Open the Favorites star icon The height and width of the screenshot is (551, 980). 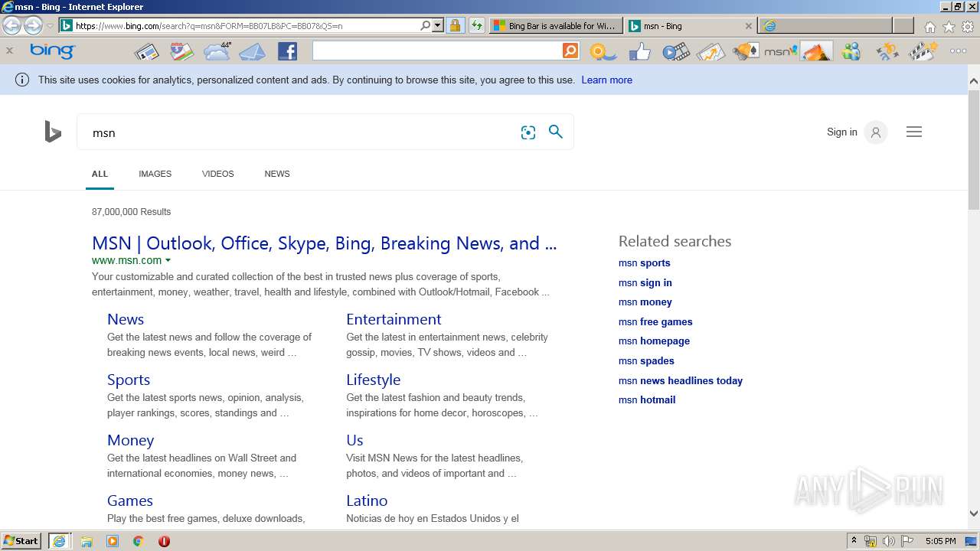949,27
